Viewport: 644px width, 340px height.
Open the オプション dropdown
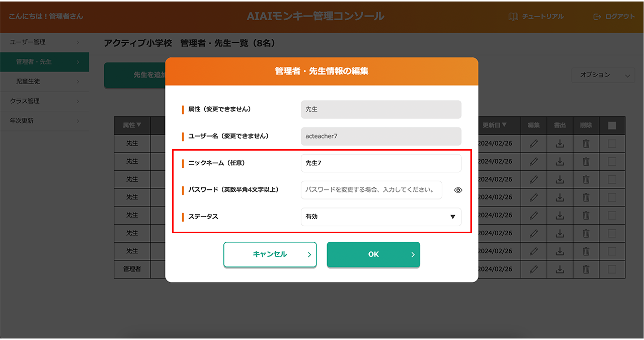603,75
